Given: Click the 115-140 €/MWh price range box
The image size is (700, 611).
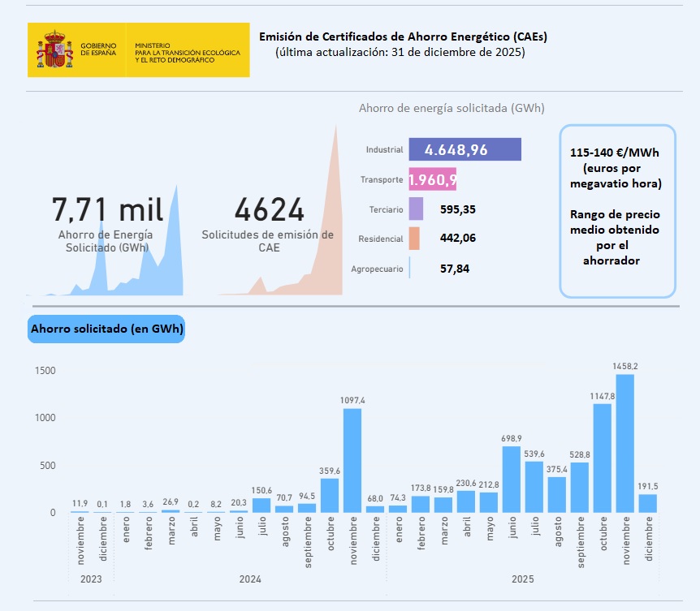Looking at the screenshot, I should coord(617,211).
